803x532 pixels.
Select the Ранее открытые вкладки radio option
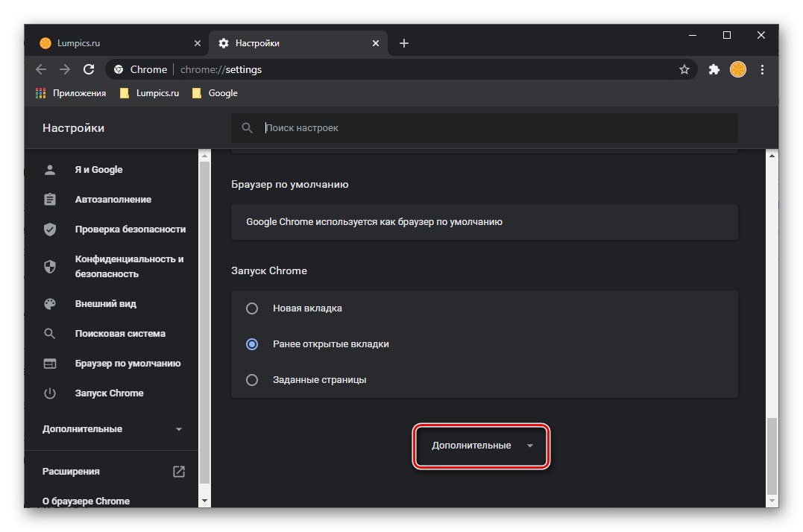coord(252,344)
